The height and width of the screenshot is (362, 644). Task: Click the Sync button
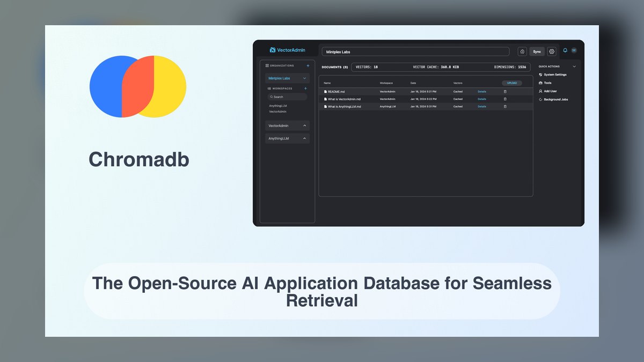(x=537, y=51)
